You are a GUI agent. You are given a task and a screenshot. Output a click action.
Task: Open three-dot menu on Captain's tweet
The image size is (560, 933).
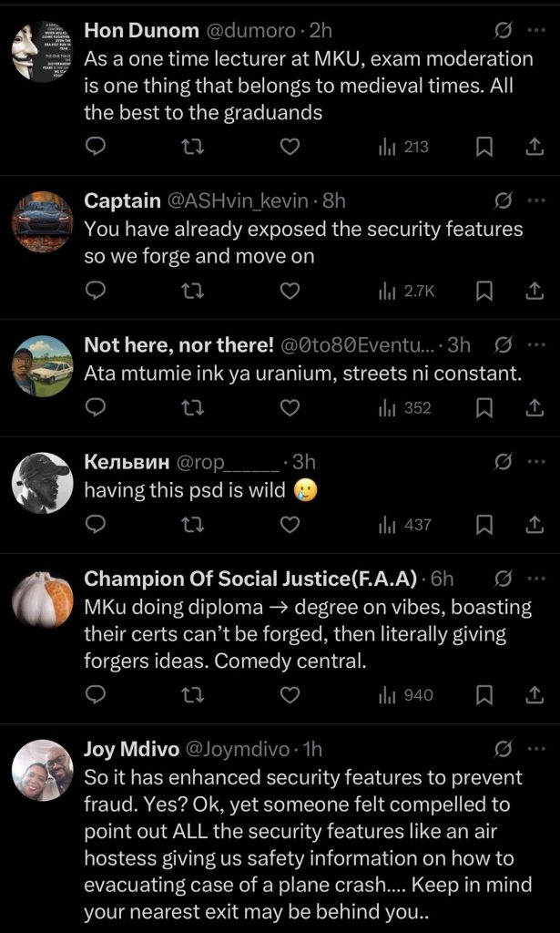click(x=535, y=200)
